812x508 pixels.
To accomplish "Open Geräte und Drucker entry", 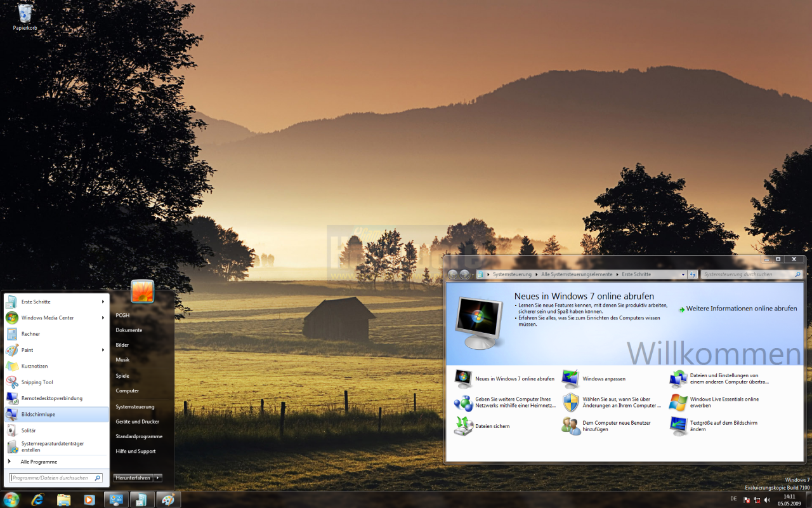I will point(137,422).
